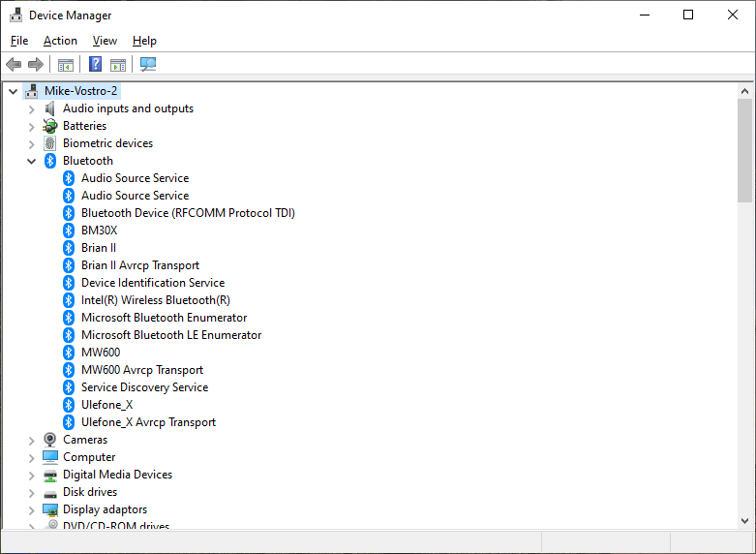Screen dimensions: 756x554
Task: Click the Bluetooth icon beside Intel(R) Wireless Bluetooth(R)
Action: point(69,300)
